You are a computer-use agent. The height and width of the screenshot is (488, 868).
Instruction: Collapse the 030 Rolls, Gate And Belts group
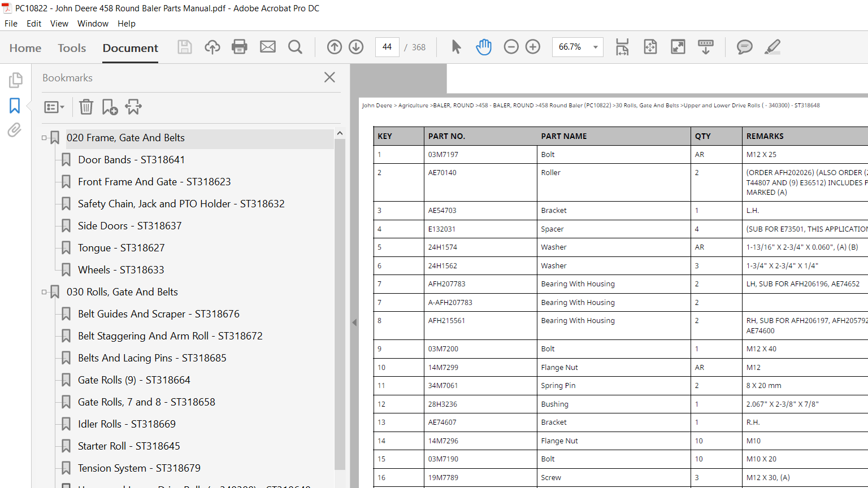[x=44, y=292]
